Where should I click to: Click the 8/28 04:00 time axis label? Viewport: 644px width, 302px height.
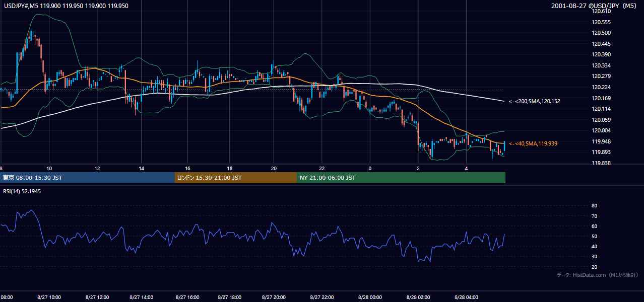click(x=466, y=297)
